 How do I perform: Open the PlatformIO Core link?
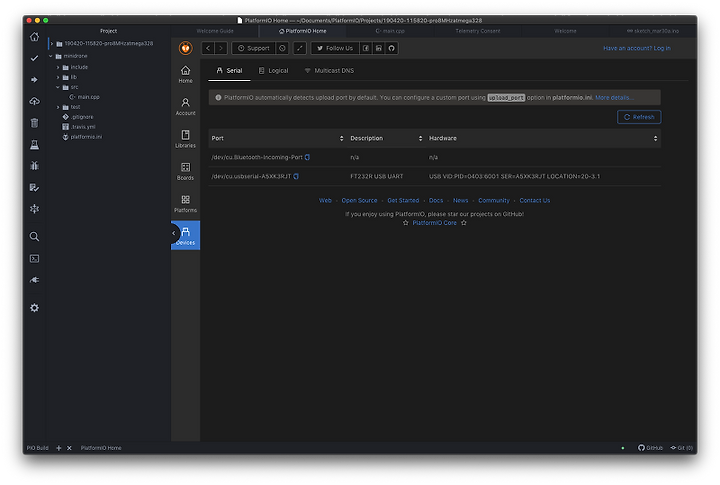[x=434, y=223]
